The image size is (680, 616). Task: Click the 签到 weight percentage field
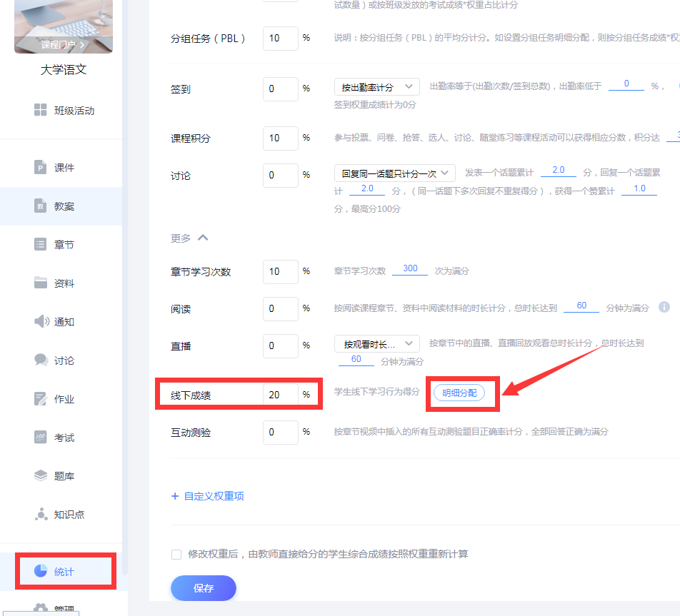[280, 89]
